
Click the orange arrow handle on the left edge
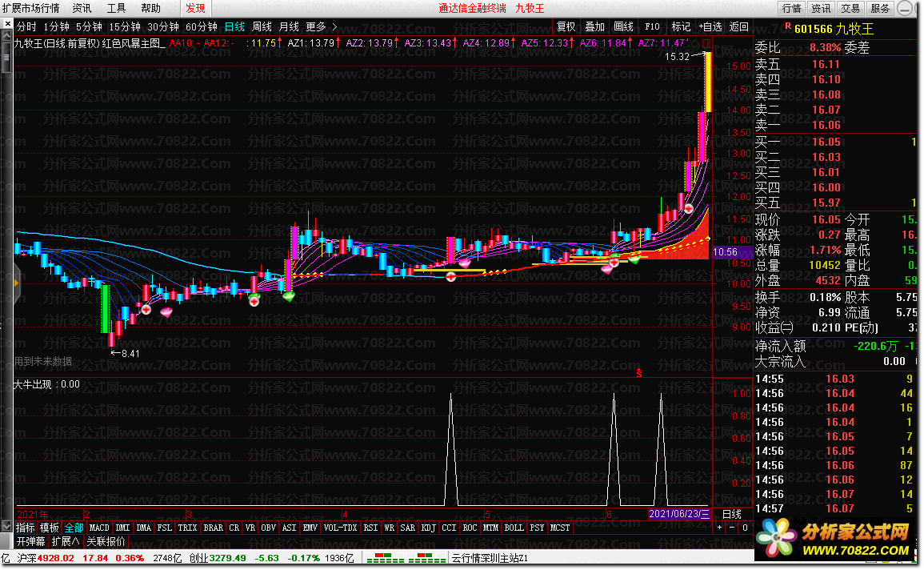click(x=17, y=283)
